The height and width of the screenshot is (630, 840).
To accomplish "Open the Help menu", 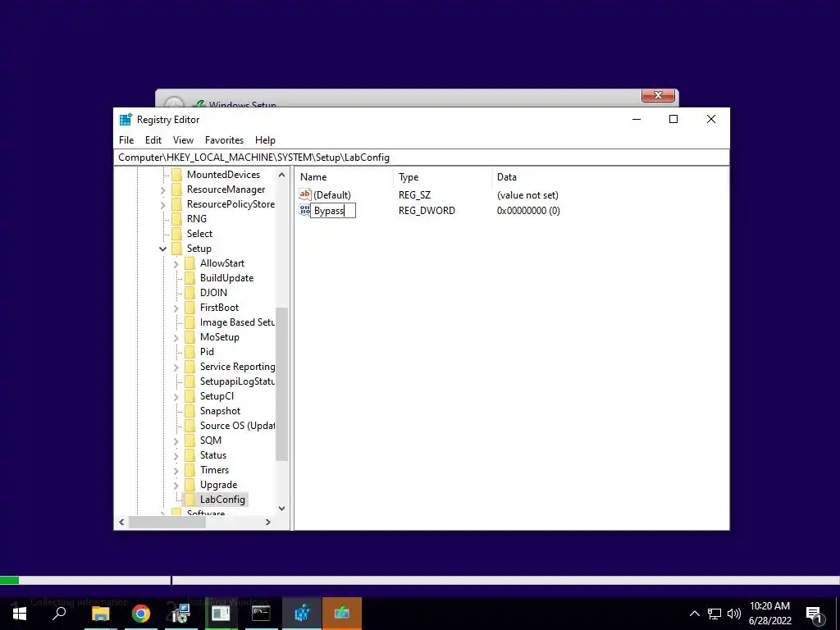I will [265, 139].
